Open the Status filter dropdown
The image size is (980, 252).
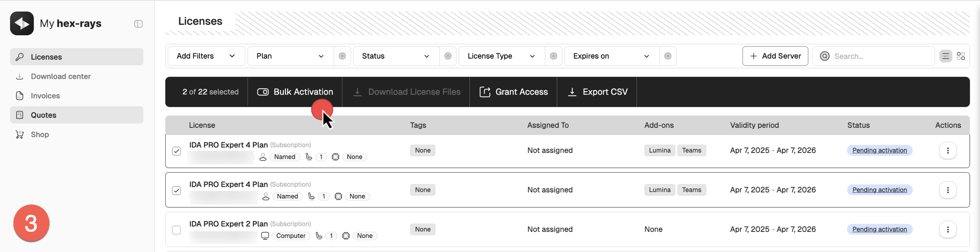[x=395, y=56]
